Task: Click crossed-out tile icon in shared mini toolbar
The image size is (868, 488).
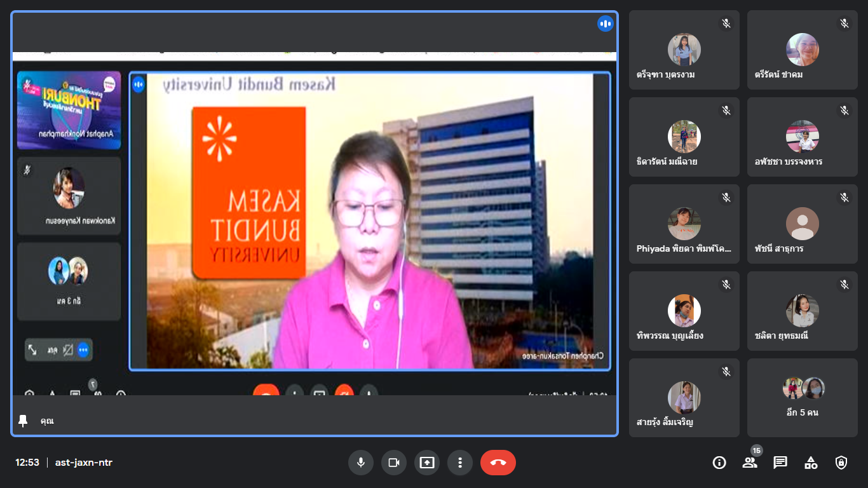Action: click(67, 349)
